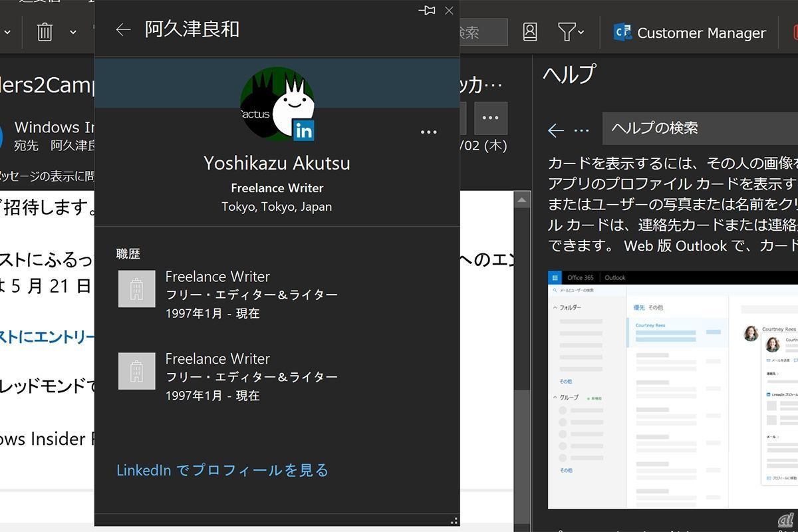This screenshot has width=798, height=532.
Task: Click the ヘルプの検索 search field
Action: [x=700, y=128]
